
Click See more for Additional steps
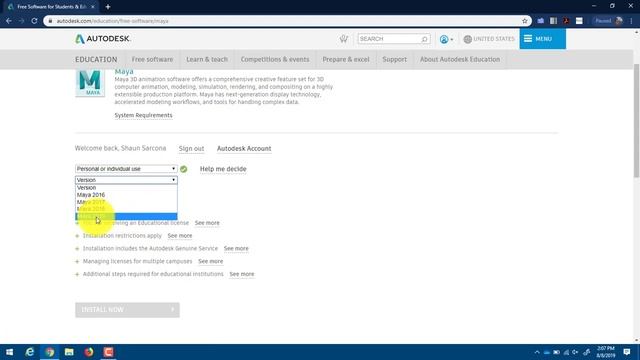tap(242, 274)
